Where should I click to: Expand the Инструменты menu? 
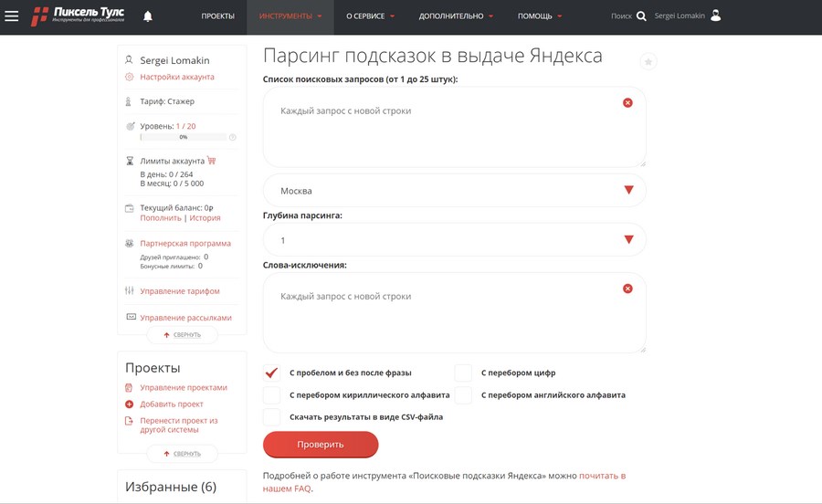point(290,16)
